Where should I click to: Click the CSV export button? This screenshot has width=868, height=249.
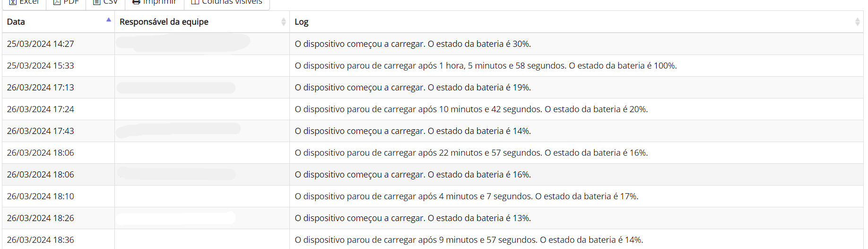pos(105,2)
